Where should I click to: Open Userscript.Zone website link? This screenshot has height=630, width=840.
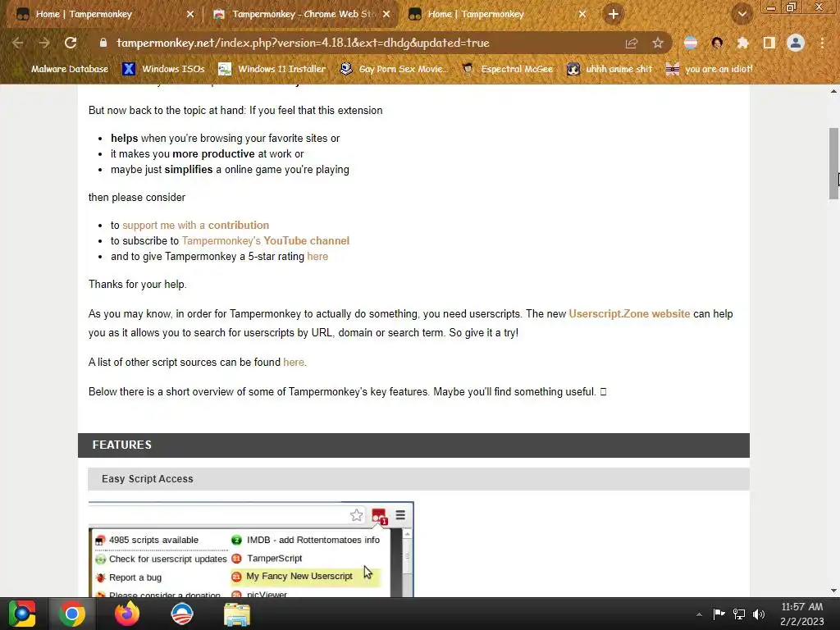coord(629,314)
